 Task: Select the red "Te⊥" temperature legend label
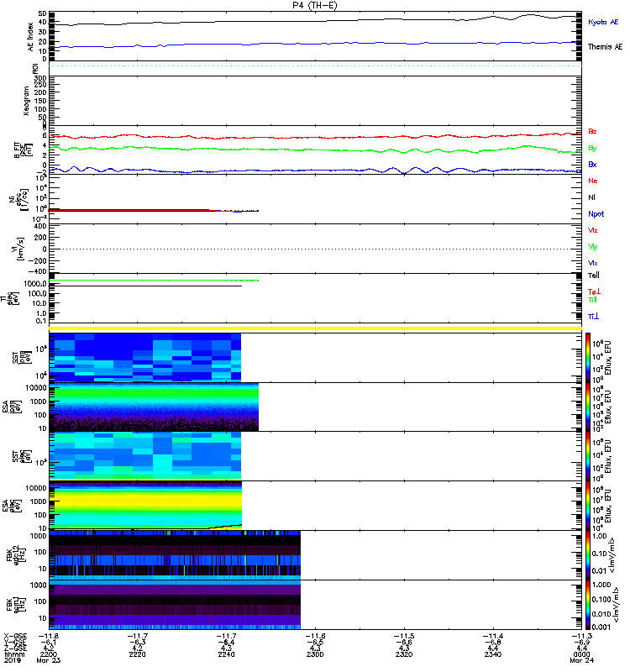pos(594,291)
